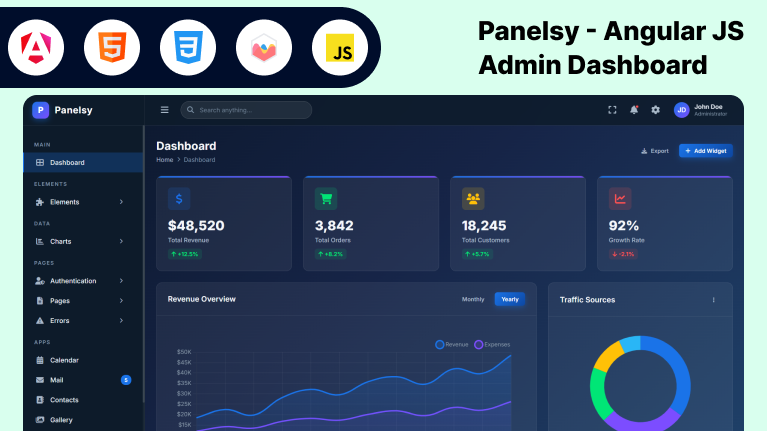The image size is (767, 431).
Task: Click blue segment of Traffic Sources donut
Action: tap(677, 372)
